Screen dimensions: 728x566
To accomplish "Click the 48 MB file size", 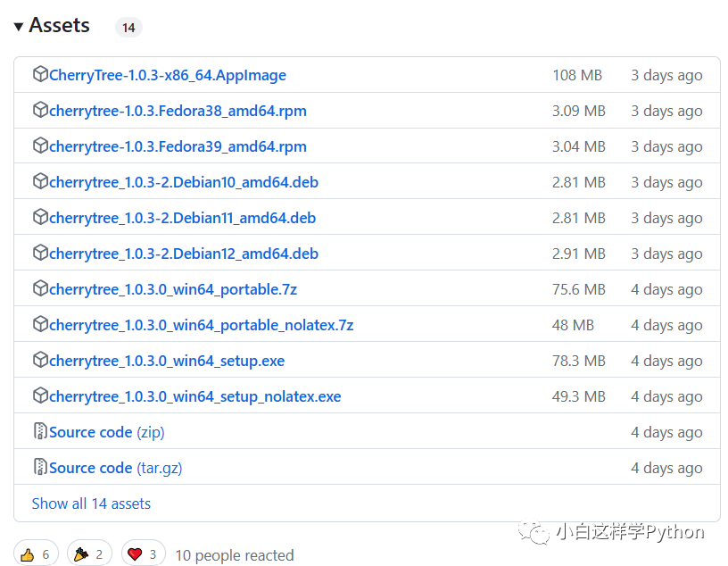I will [x=573, y=325].
